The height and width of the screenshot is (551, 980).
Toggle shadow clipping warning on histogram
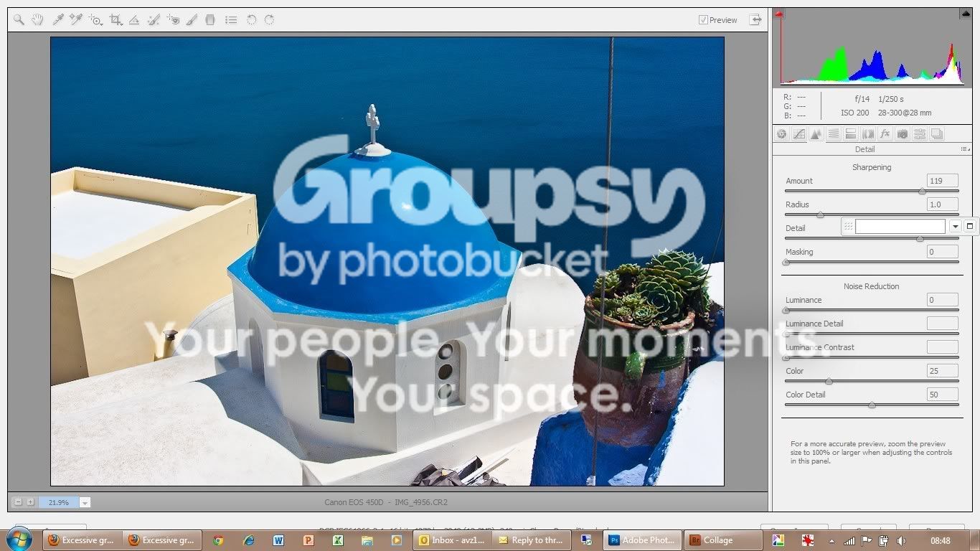click(779, 14)
